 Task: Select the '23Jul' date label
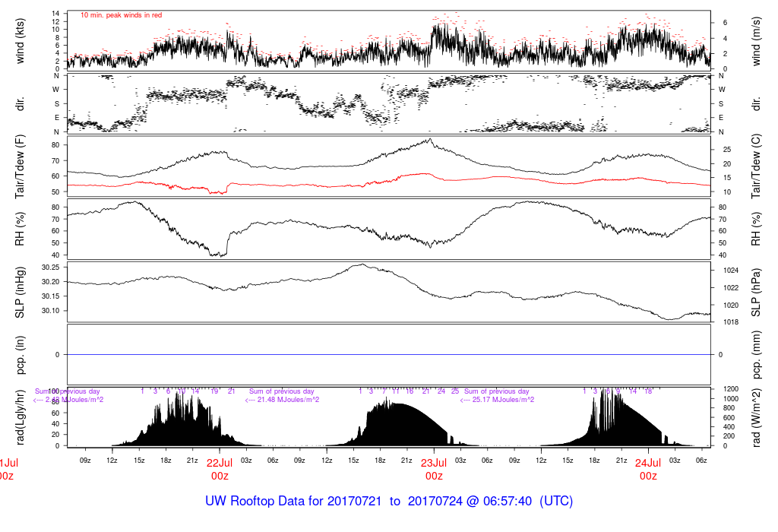(x=434, y=463)
